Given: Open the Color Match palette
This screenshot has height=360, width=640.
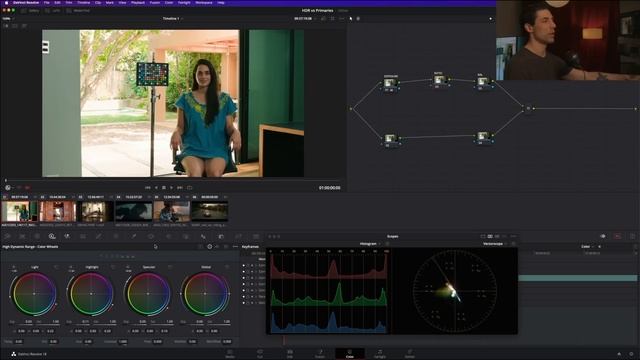Looking at the screenshot, I should coord(22,236).
